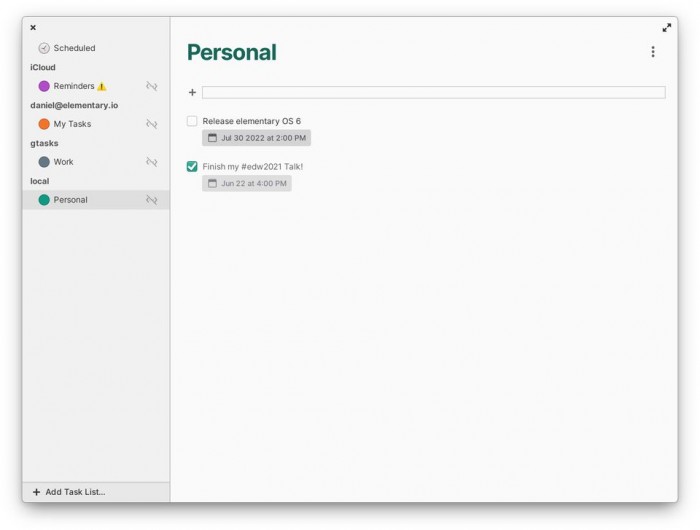Click Add Task List button
The height and width of the screenshot is (530, 700).
pyautogui.click(x=96, y=492)
